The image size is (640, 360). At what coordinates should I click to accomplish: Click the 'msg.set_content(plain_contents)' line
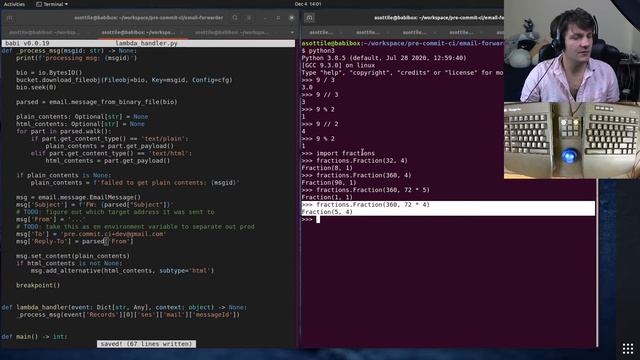click(73, 256)
